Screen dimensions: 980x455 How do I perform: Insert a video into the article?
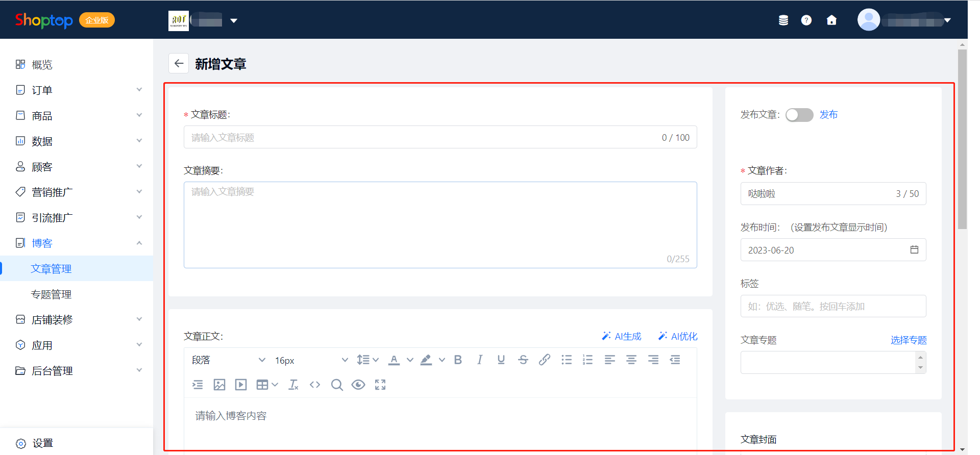click(x=241, y=385)
